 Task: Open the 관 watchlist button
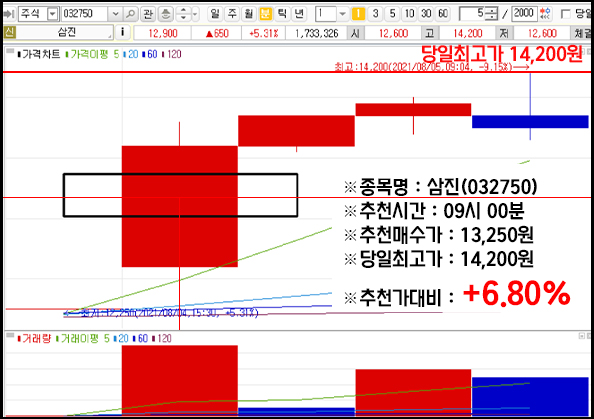148,14
